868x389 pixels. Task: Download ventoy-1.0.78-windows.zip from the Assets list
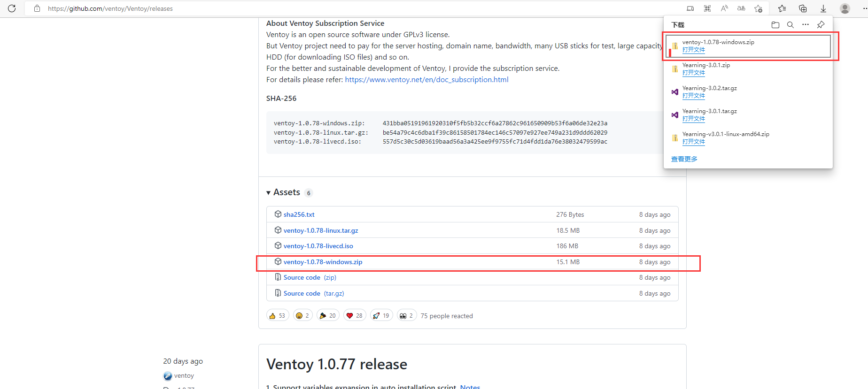323,262
